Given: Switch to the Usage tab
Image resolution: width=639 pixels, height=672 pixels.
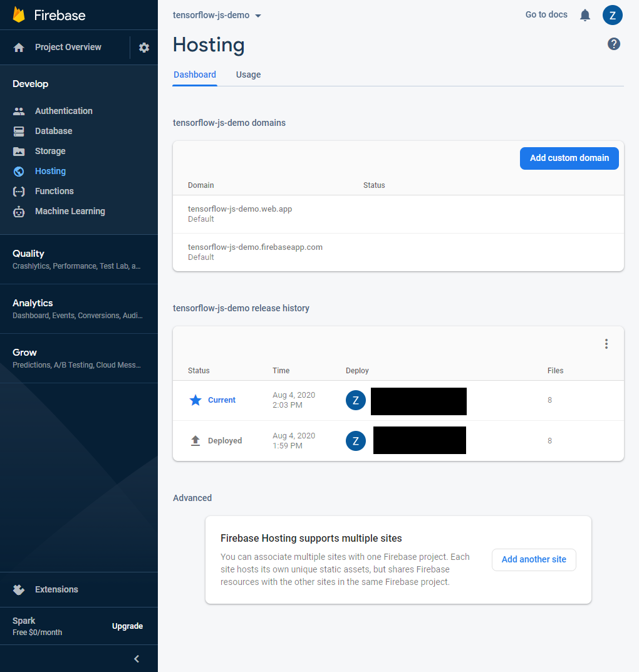Looking at the screenshot, I should click(x=248, y=75).
